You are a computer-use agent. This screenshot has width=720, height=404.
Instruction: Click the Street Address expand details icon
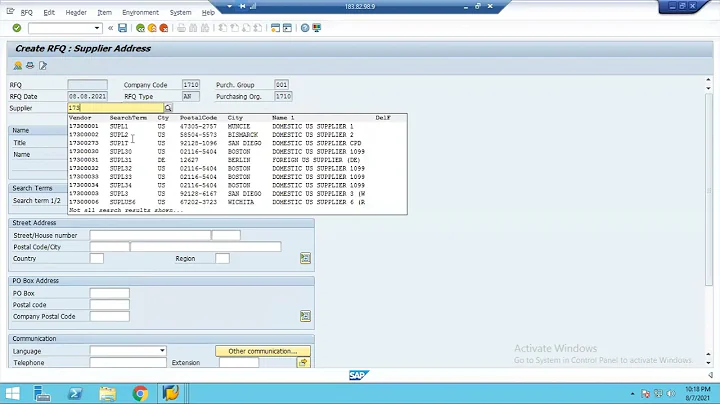305,258
